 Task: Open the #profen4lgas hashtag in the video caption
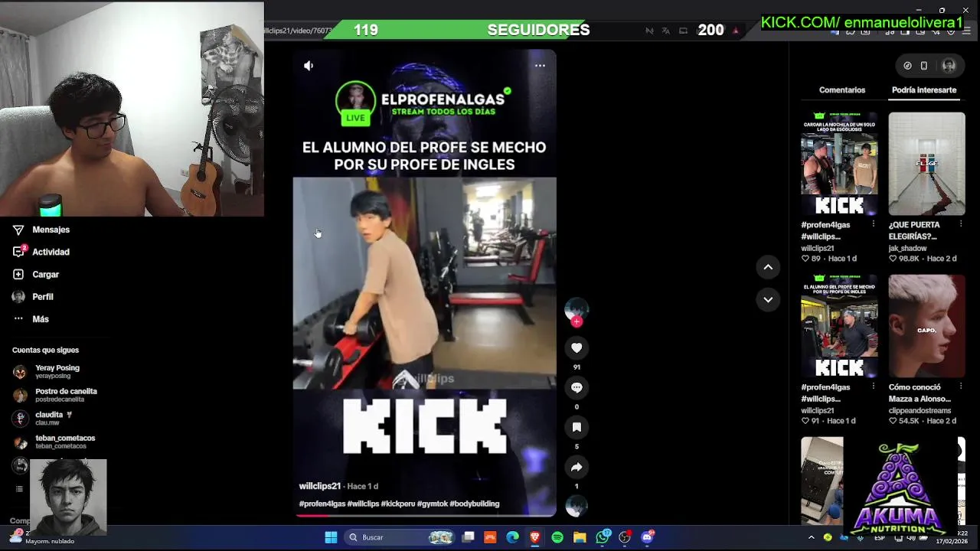tap(322, 504)
